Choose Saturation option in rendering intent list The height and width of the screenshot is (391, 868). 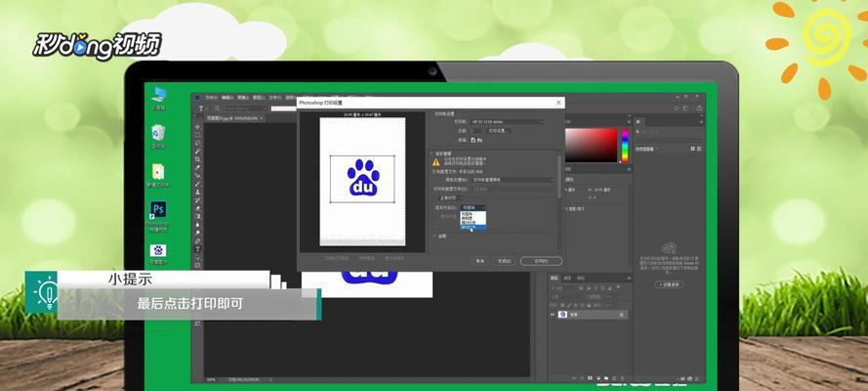click(x=474, y=218)
